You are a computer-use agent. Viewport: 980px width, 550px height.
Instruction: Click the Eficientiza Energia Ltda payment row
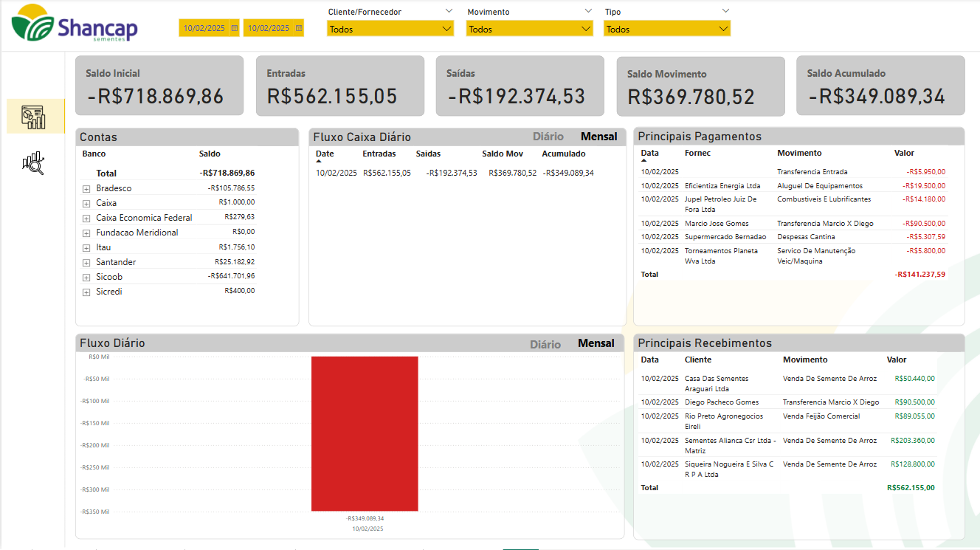point(793,186)
